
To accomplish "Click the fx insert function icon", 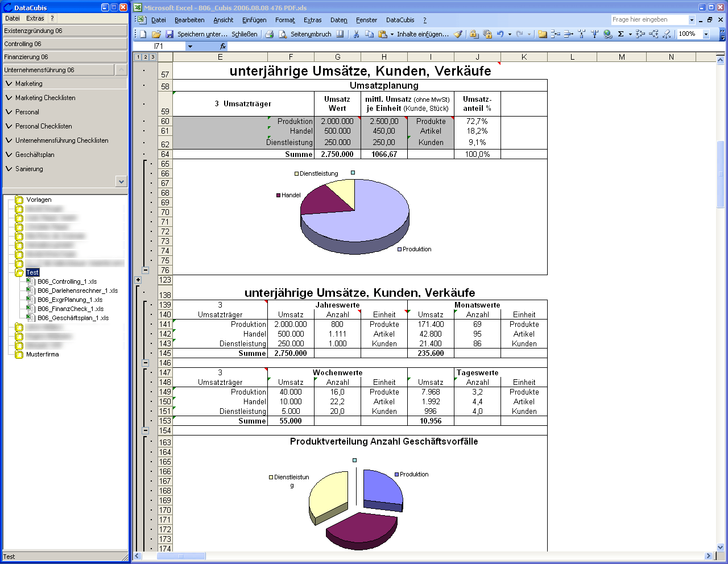I will 223,47.
